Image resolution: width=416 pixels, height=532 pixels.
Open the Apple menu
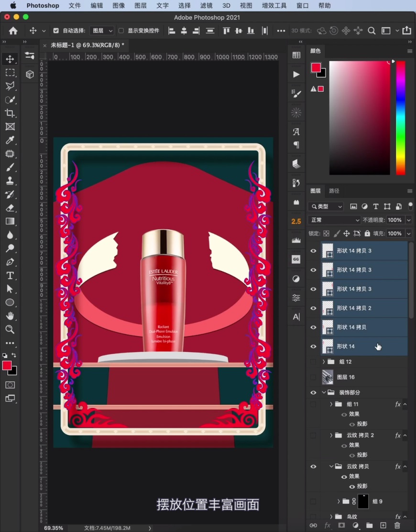13,5
